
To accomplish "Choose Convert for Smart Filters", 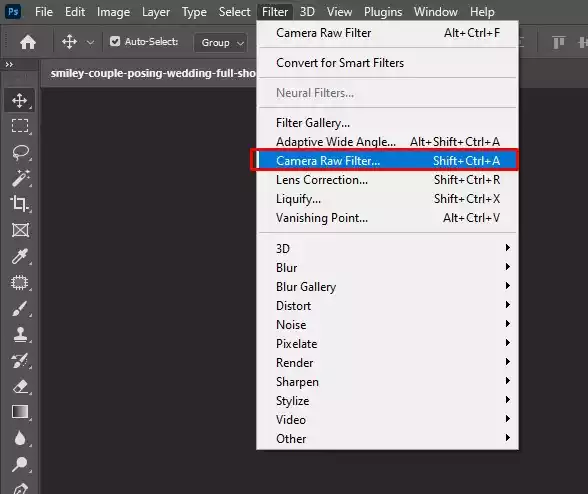I will [388, 63].
